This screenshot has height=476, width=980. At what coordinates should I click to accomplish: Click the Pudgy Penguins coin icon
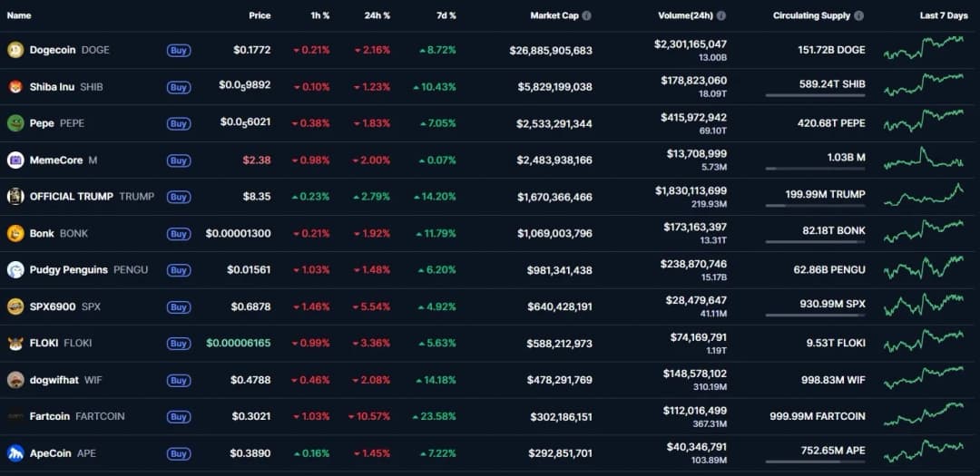(15, 270)
